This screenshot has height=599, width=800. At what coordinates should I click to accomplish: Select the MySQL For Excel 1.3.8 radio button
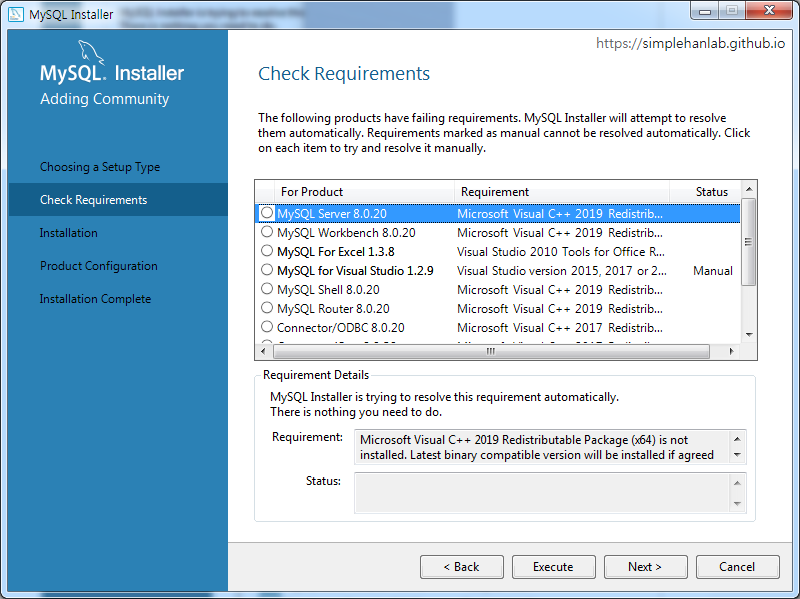(267, 251)
